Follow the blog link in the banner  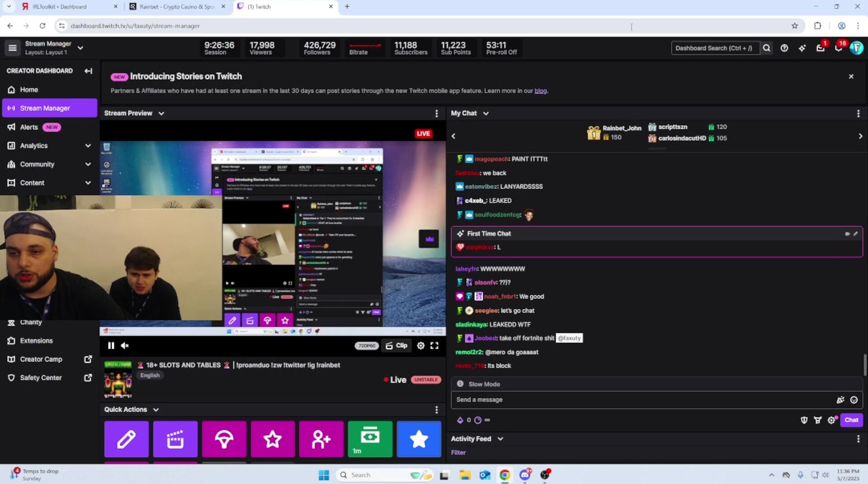coord(541,91)
